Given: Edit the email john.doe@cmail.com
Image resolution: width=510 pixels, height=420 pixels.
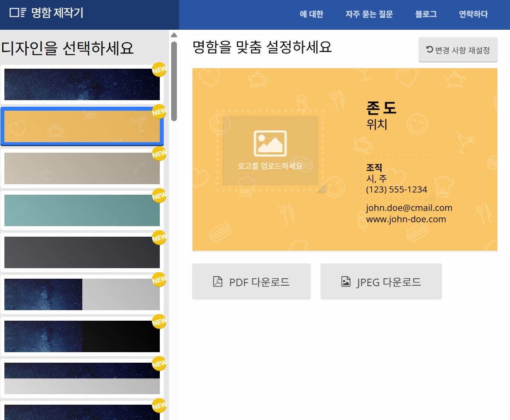Looking at the screenshot, I should point(409,208).
